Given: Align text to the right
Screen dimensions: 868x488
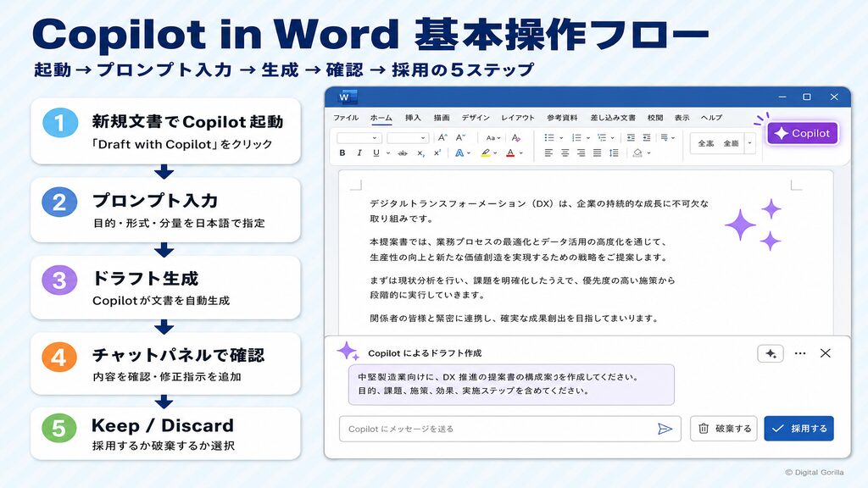Looking at the screenshot, I should tap(581, 152).
